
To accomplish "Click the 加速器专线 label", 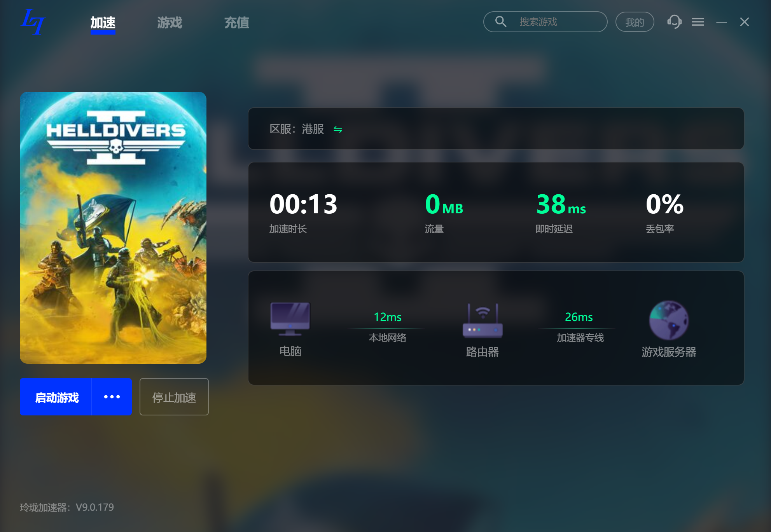I will 580,338.
